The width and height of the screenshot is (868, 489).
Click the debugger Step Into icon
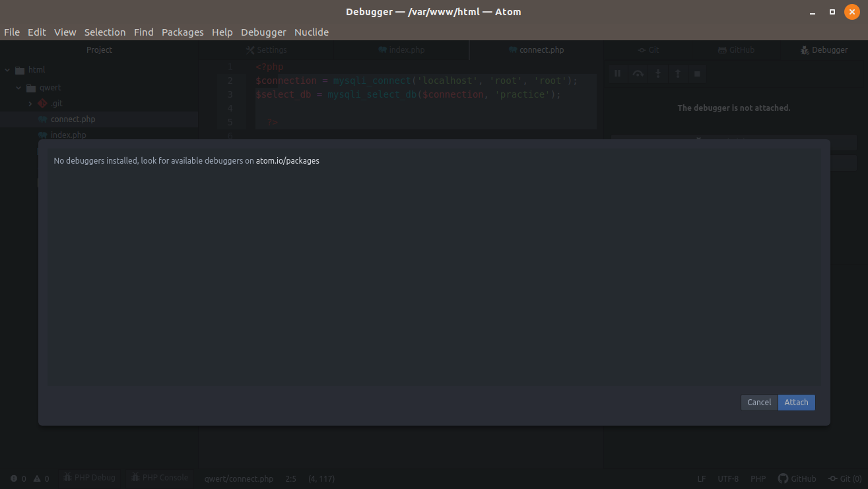click(657, 73)
